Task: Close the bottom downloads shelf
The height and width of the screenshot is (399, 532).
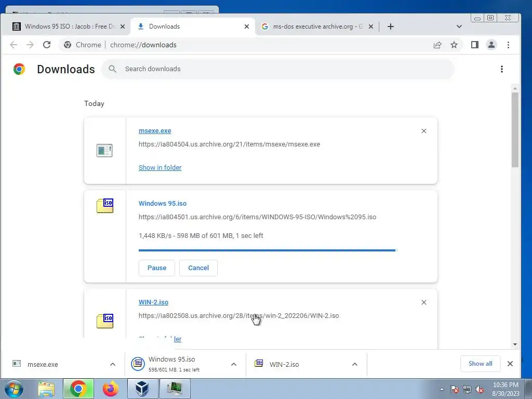Action: [x=510, y=364]
